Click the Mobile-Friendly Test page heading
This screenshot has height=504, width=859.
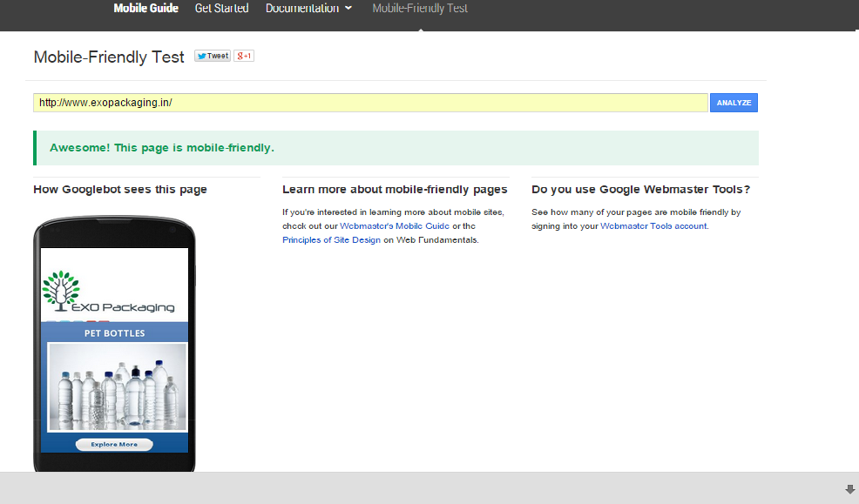pos(109,57)
